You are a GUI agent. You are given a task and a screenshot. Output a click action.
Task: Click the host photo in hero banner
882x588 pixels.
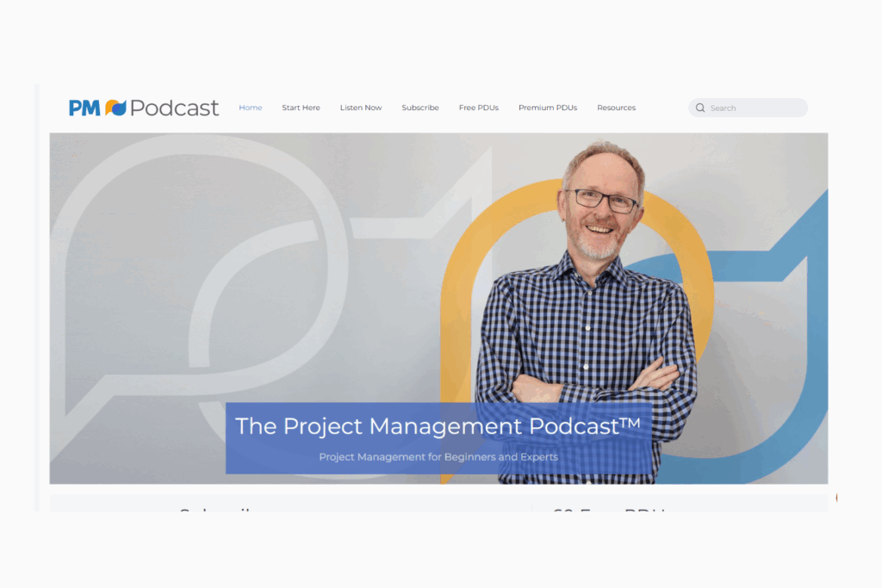587,313
